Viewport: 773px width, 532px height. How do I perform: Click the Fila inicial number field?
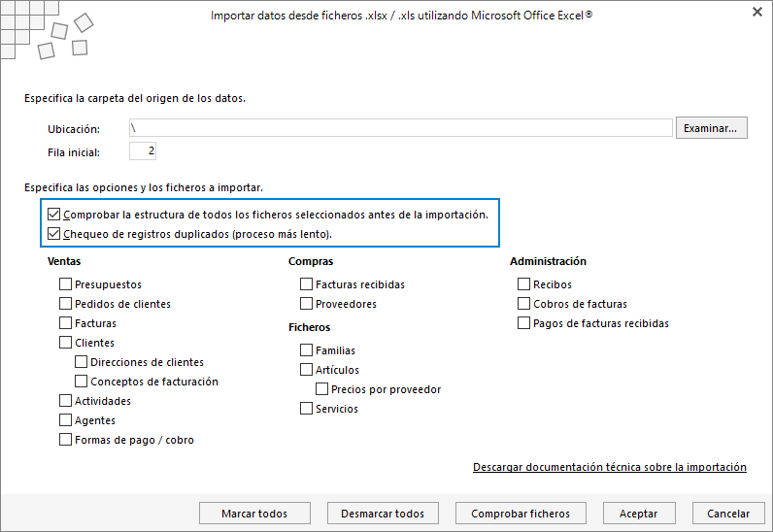point(143,150)
